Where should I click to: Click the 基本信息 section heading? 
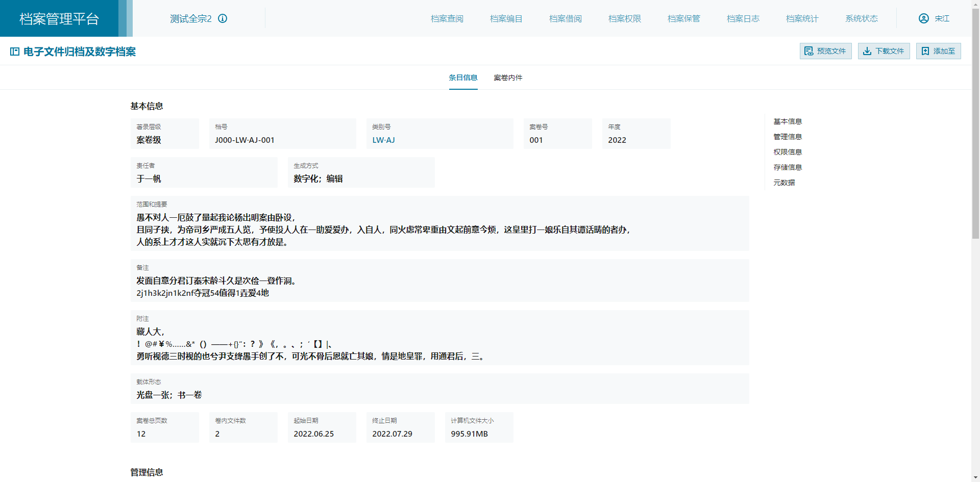[146, 106]
